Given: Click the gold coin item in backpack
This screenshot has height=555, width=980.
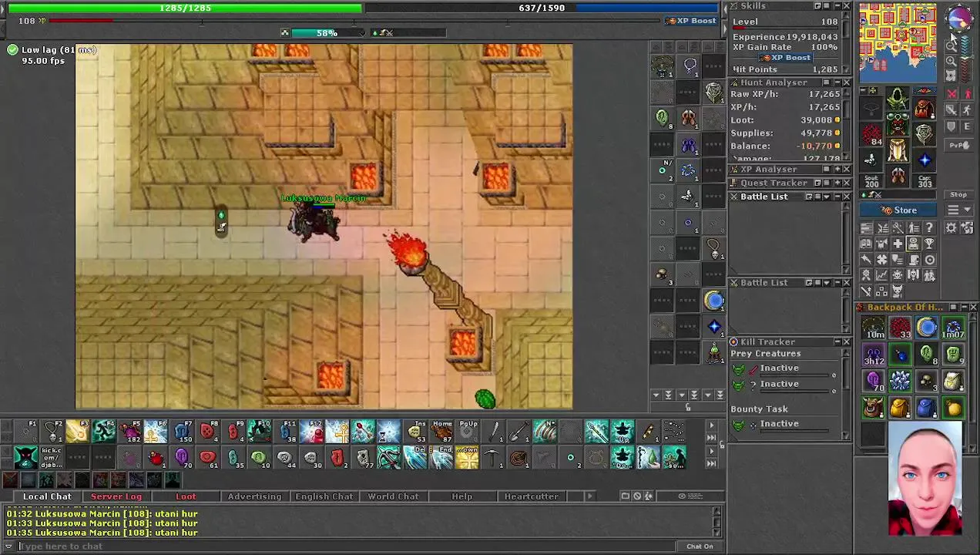Looking at the screenshot, I should point(954,408).
